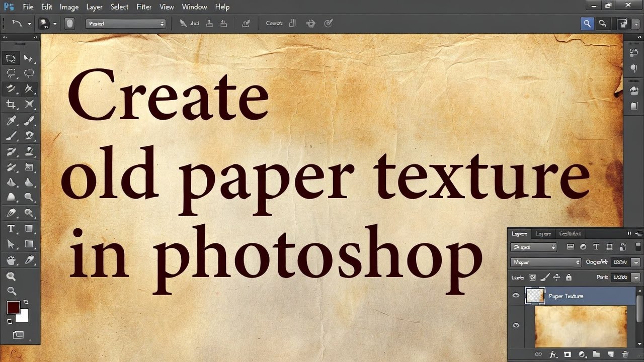This screenshot has height=362, width=644.
Task: Click the Photoshop logo in title bar
Action: click(x=9, y=7)
